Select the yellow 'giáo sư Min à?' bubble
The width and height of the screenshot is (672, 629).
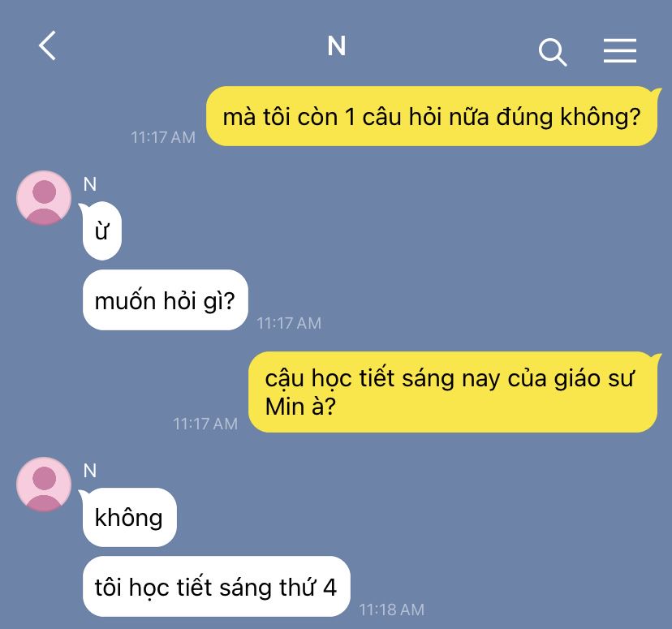[453, 392]
